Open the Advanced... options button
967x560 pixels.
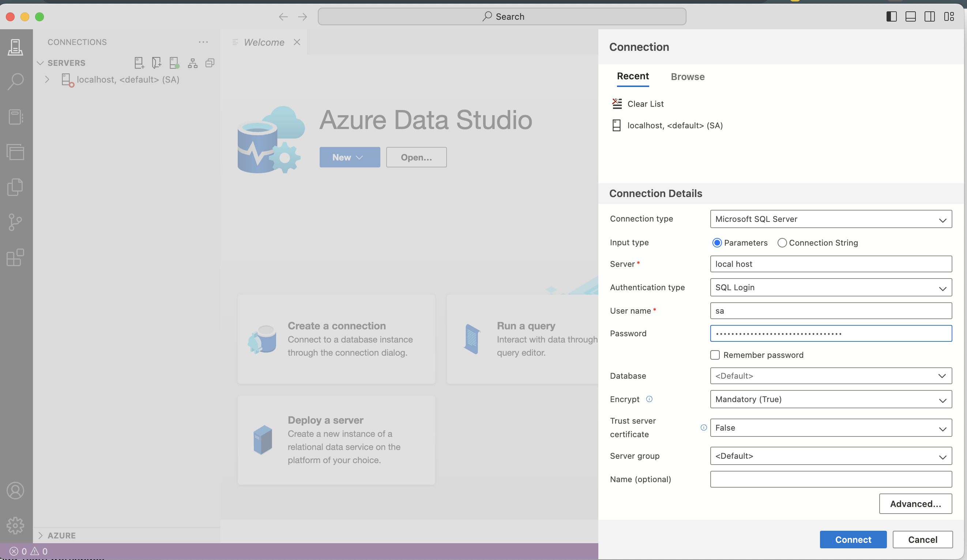pos(915,504)
